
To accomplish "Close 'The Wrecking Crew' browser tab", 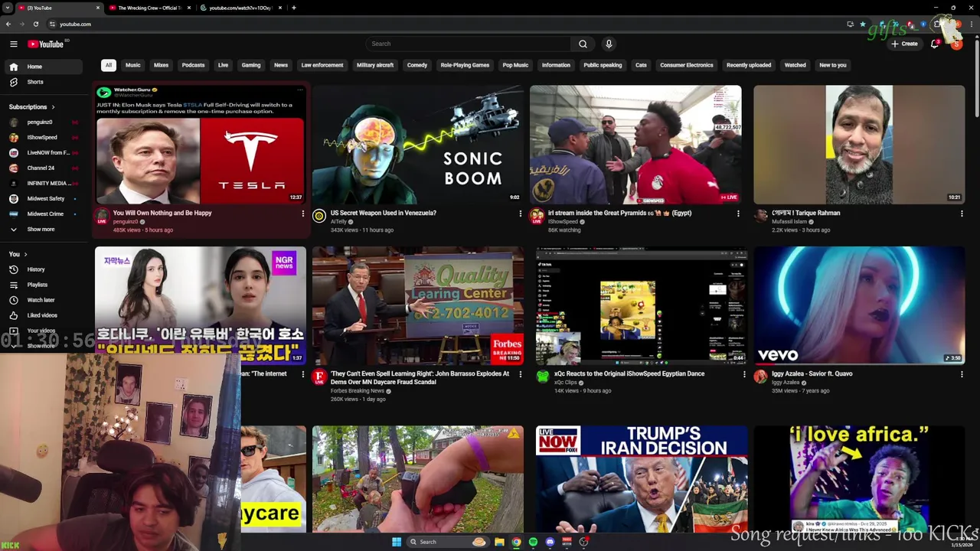I will click(189, 8).
